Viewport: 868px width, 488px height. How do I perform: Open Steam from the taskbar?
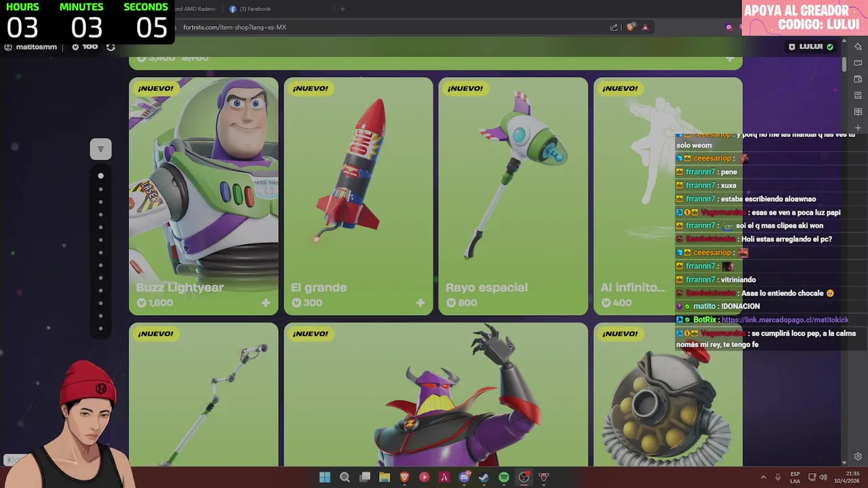pyautogui.click(x=484, y=477)
